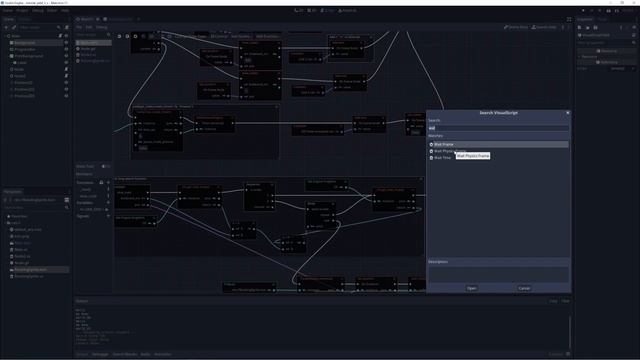Click Search Help button
Image resolution: width=640 pixels, height=360 pixels.
(544, 27)
